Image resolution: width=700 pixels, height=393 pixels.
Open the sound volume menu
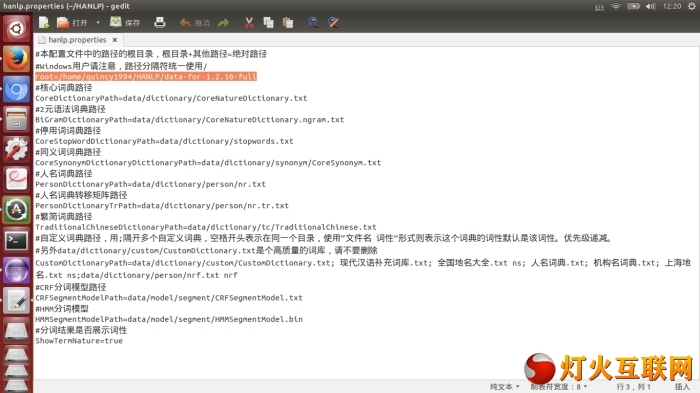point(650,6)
